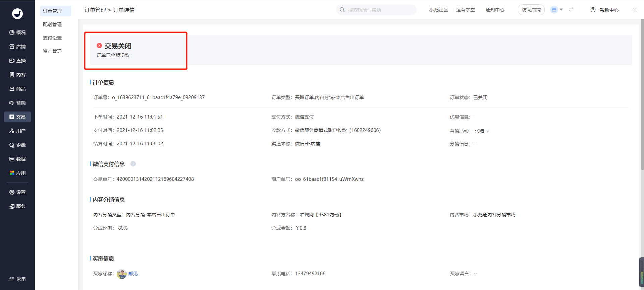The width and height of the screenshot is (644, 290).
Task: Click buyer avatar next to 邮见
Action: click(122, 274)
